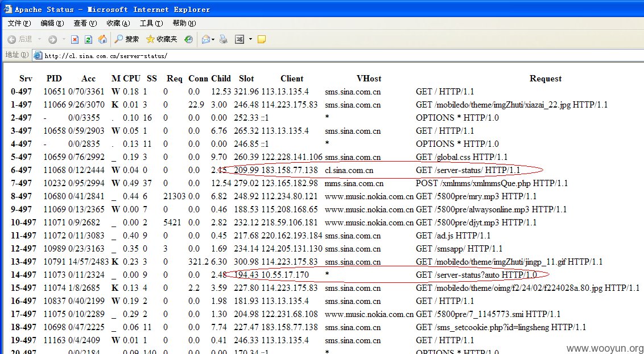Viewport: 644px width, 354px height.
Task: Click 'GET /5800pre/7_1145773.smi' request text
Action: click(469, 314)
